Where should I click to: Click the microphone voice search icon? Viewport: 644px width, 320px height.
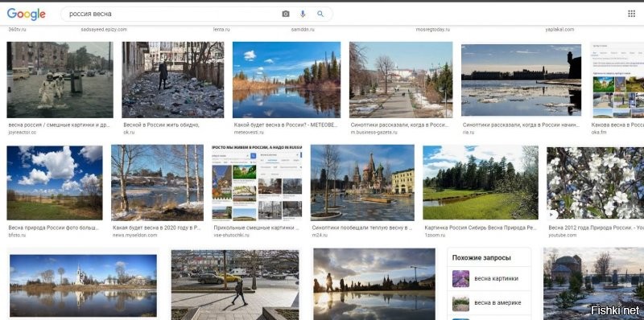[x=303, y=14]
